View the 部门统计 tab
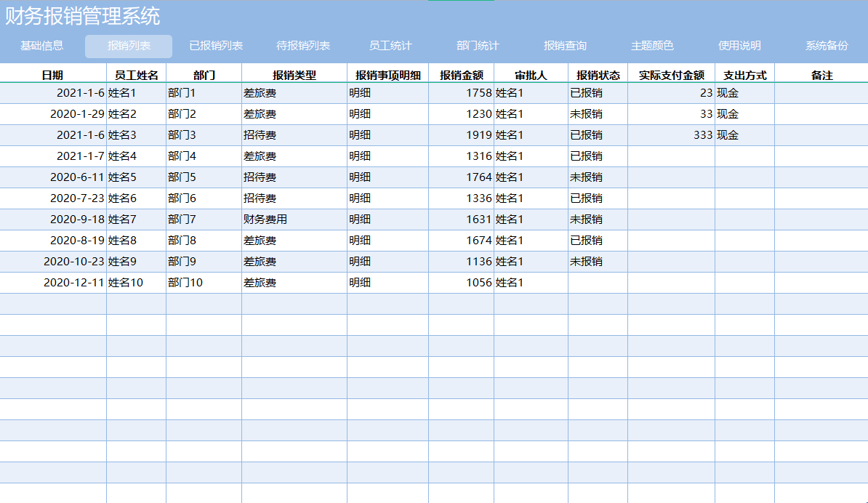Screen dimensions: 868x503 tap(478, 46)
